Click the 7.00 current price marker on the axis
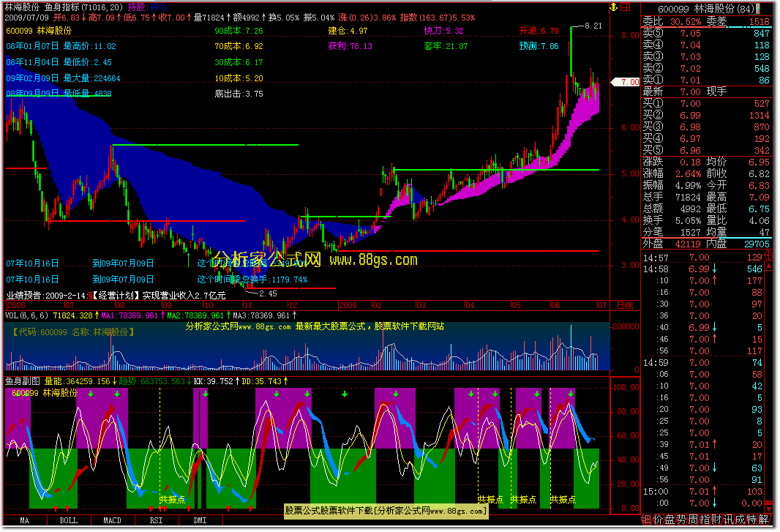The width and height of the screenshot is (780, 532). tap(626, 82)
